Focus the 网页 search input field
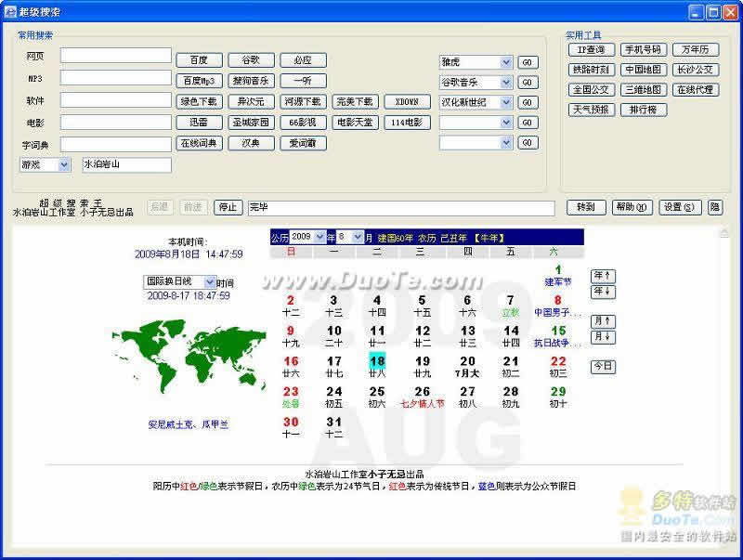The width and height of the screenshot is (743, 560). click(115, 56)
